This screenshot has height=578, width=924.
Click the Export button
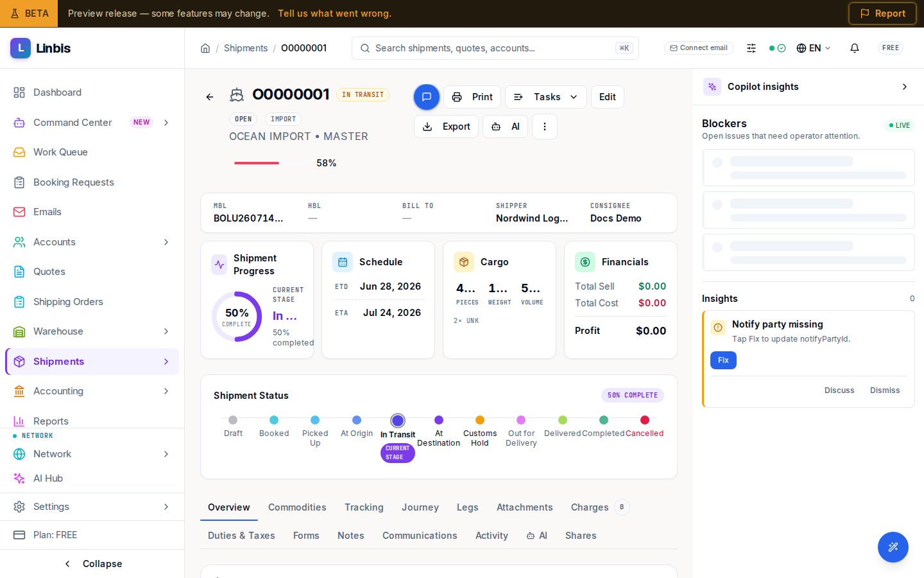(446, 127)
